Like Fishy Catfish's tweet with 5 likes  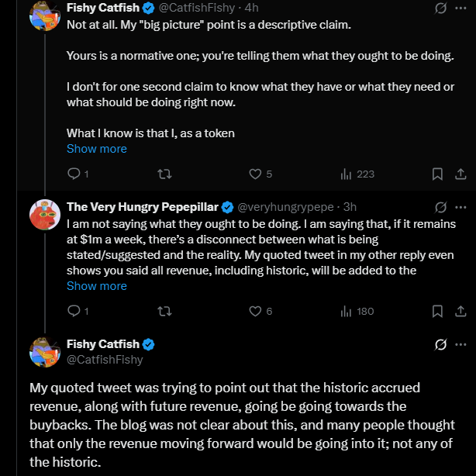click(x=255, y=174)
